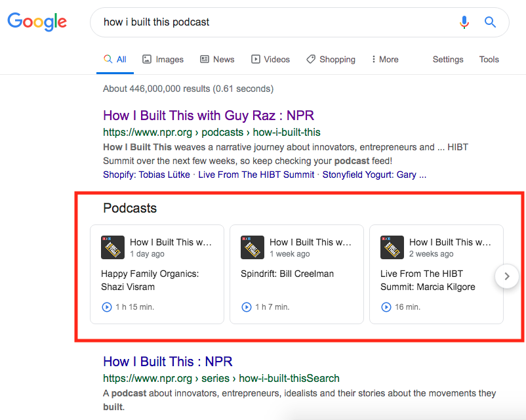This screenshot has height=420, width=526.
Task: Open the 'How I Built This : NPR' result
Action: [168, 362]
